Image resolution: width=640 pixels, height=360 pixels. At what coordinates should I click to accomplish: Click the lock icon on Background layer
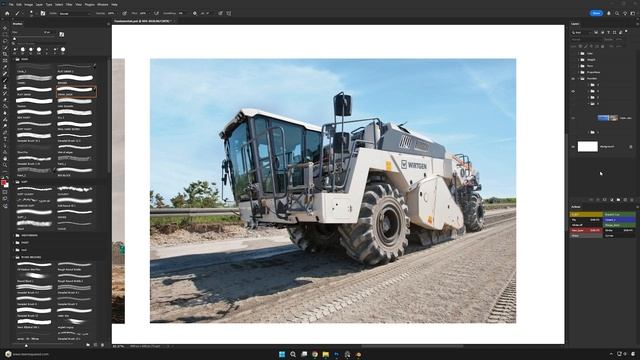(631, 147)
